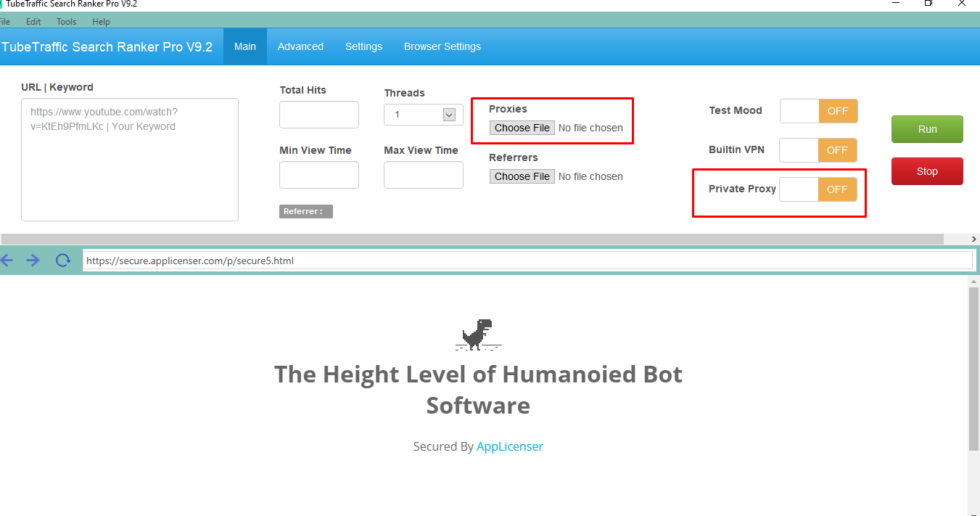Focus the URL | Keyword text area
The height and width of the screenshot is (516, 980).
tap(130, 160)
